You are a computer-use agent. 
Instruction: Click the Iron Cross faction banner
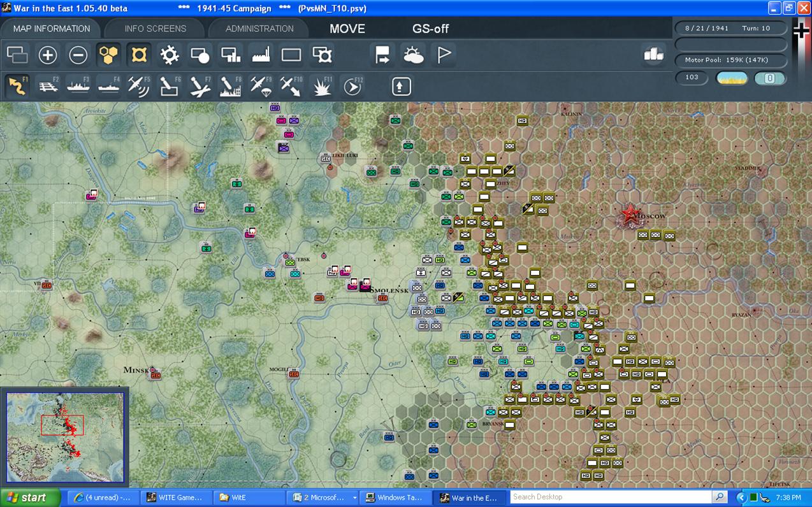coord(801,32)
